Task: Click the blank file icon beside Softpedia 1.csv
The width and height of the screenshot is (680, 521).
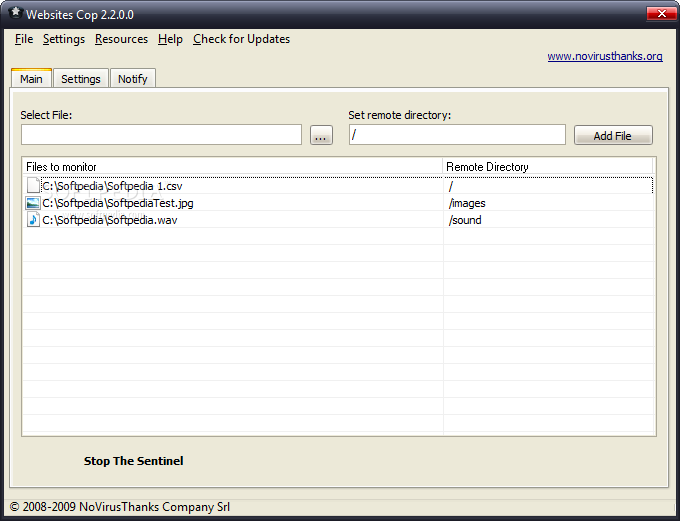Action: coord(33,185)
